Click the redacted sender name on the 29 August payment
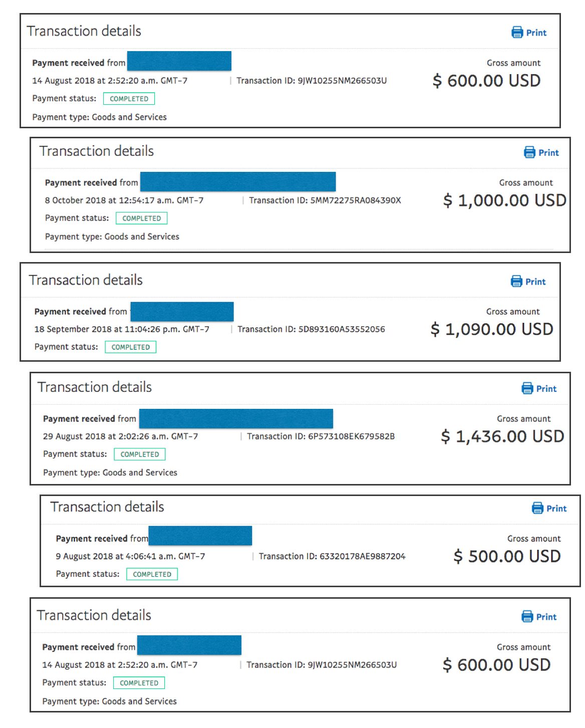 [x=236, y=418]
